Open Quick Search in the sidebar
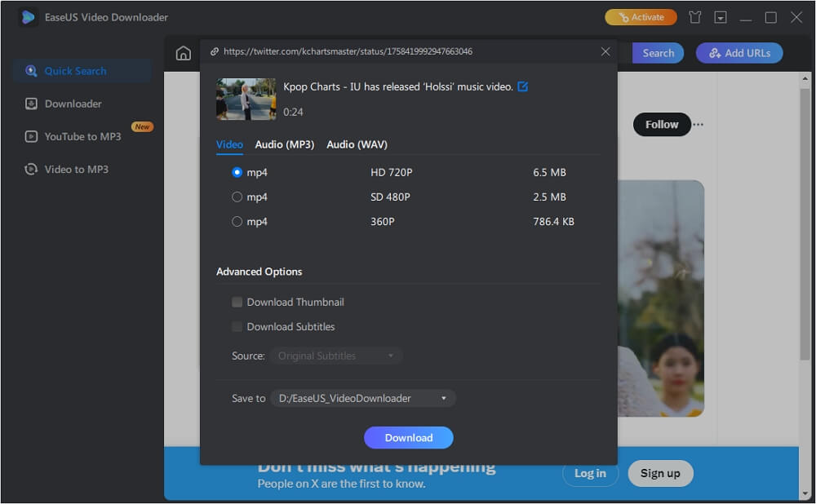The height and width of the screenshot is (504, 816). pyautogui.click(x=82, y=71)
